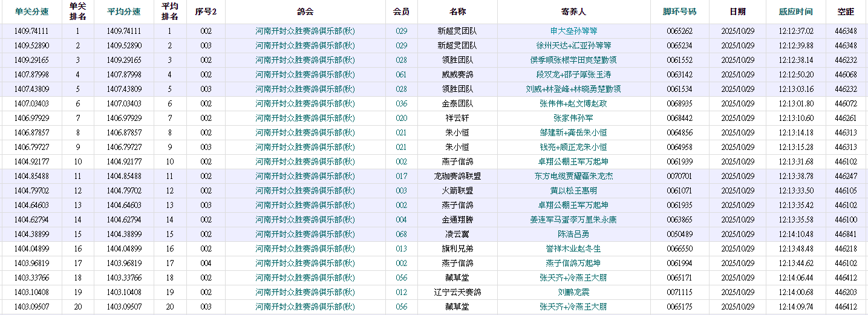Select 张家伟孙军 owner link

click(x=573, y=118)
